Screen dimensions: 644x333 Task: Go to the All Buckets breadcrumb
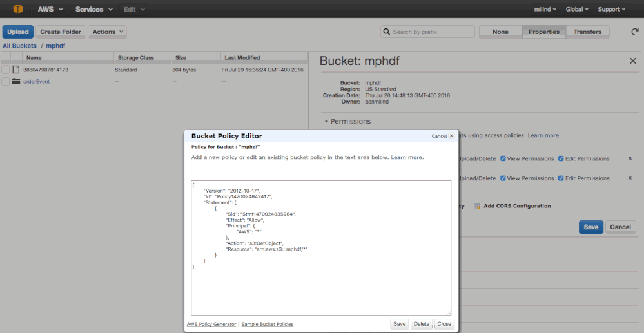click(19, 46)
